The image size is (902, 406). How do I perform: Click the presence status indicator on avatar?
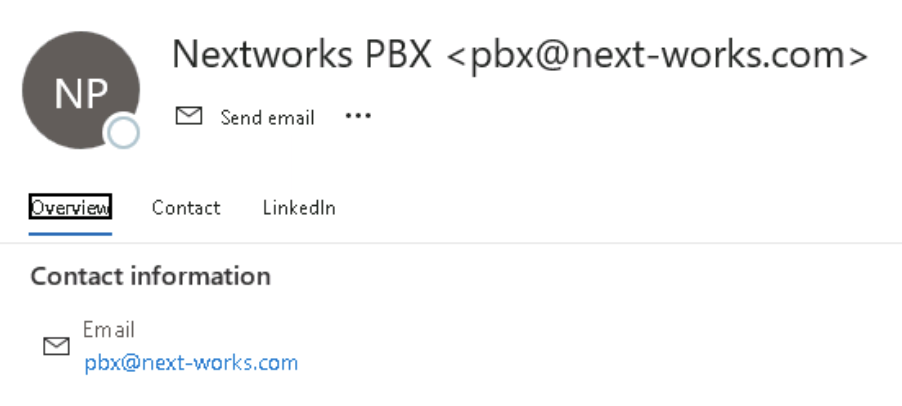point(123,132)
